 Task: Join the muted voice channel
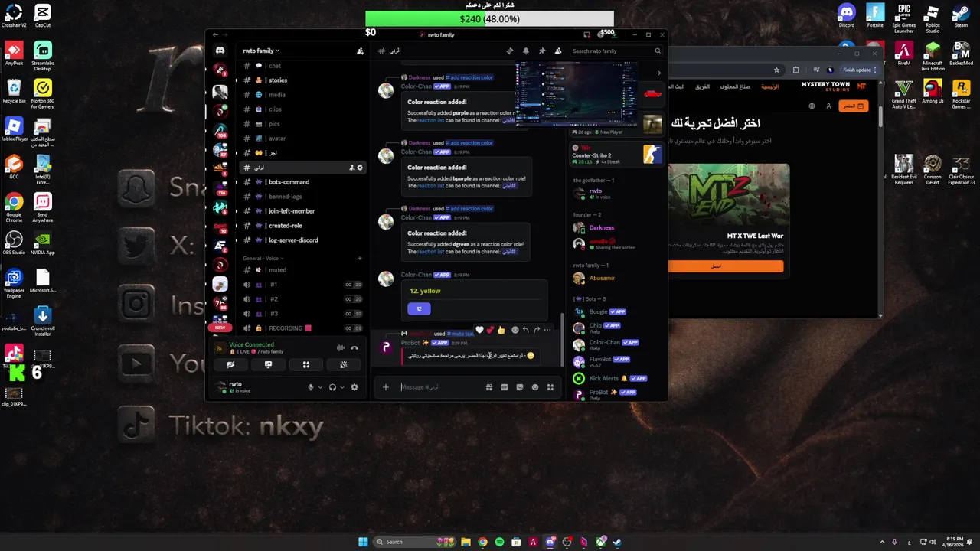click(x=302, y=270)
